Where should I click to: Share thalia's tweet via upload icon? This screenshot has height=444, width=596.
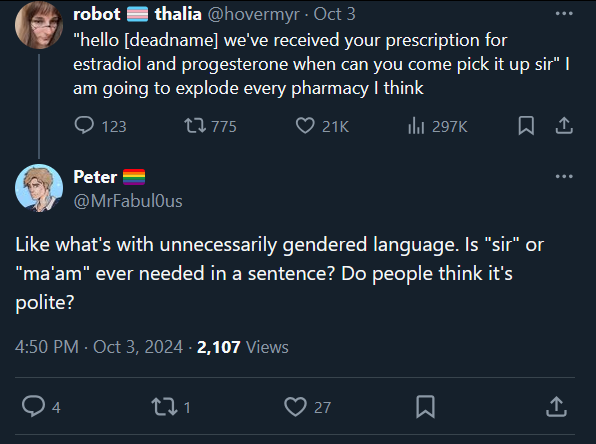point(564,125)
